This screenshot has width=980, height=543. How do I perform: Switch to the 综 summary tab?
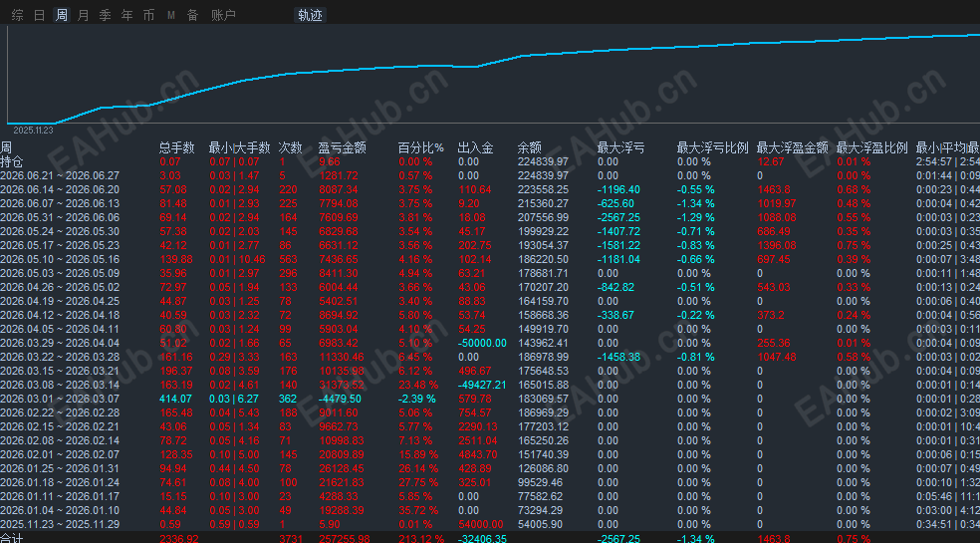(x=18, y=15)
